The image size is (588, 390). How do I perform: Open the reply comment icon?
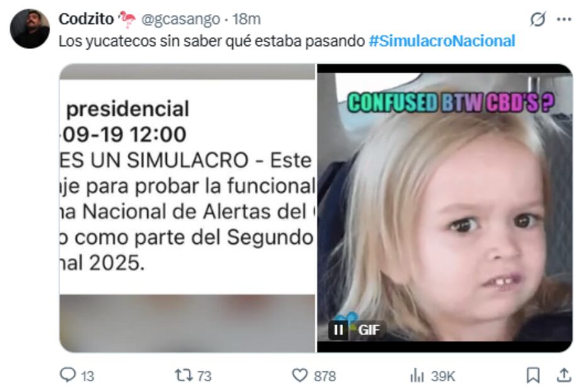pyautogui.click(x=68, y=375)
